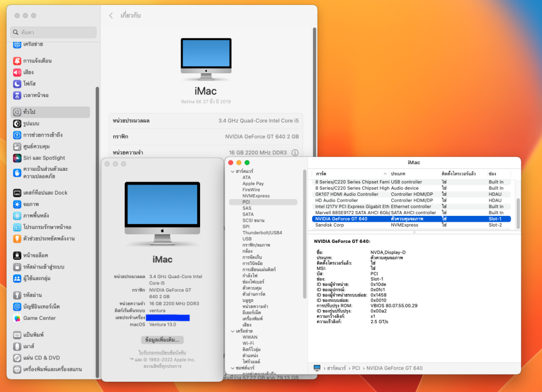
Task: Open Accessibility (การช่วยการเข้าถึง) icon
Action: click(x=17, y=135)
